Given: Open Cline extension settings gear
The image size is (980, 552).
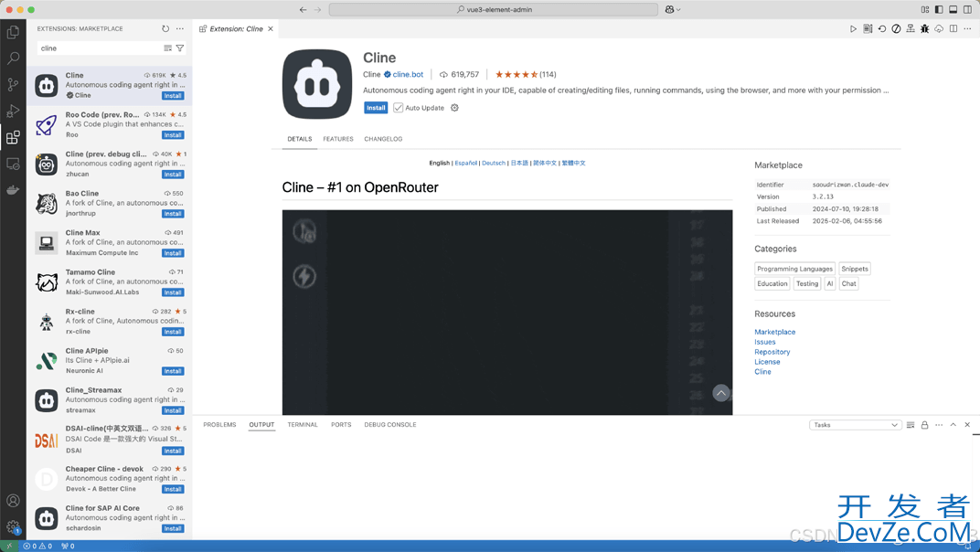Looking at the screenshot, I should (x=455, y=108).
